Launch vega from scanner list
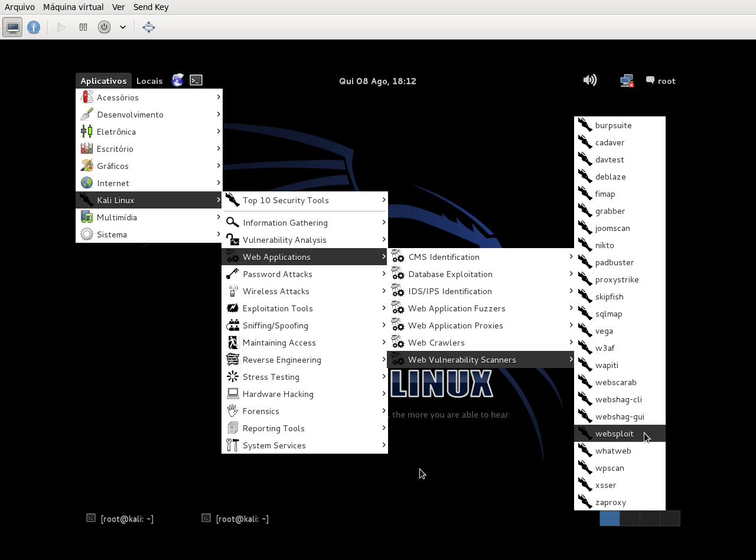 coord(620,331)
